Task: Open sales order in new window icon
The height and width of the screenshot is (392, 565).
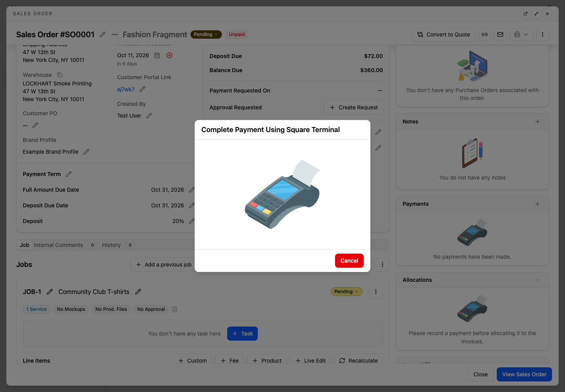Action: pyautogui.click(x=525, y=14)
